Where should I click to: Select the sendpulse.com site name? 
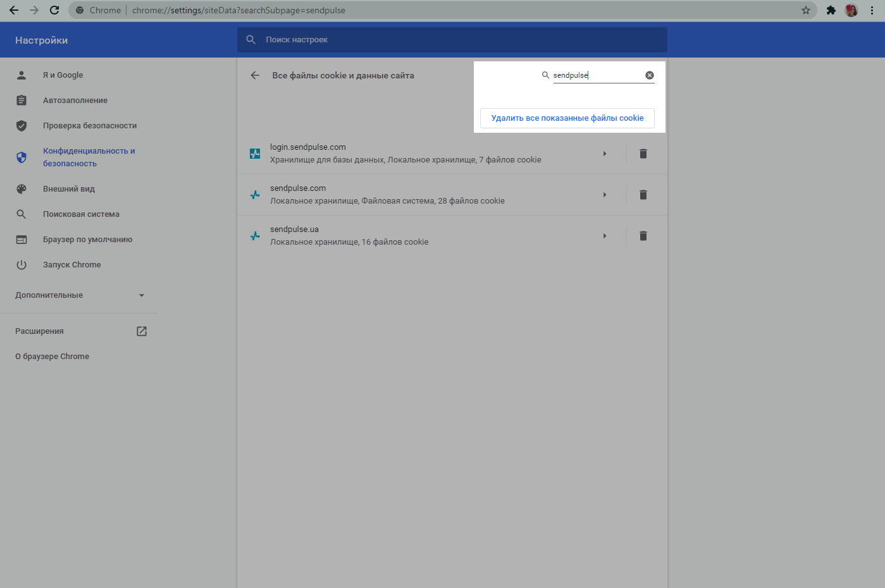[298, 188]
